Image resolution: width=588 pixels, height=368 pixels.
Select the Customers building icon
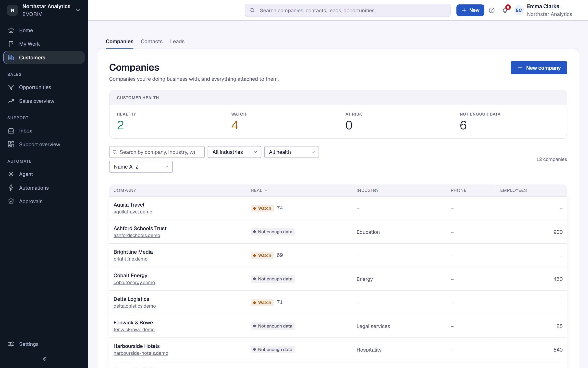(x=11, y=57)
